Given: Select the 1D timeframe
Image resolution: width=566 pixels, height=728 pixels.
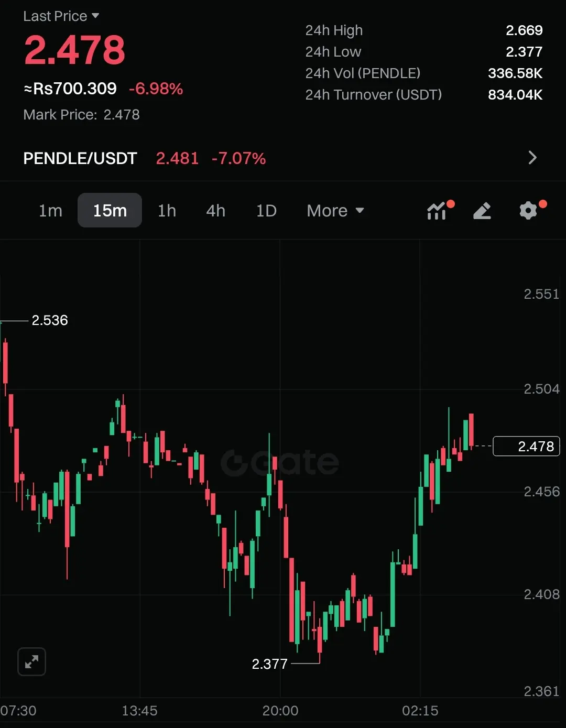Looking at the screenshot, I should pos(266,211).
